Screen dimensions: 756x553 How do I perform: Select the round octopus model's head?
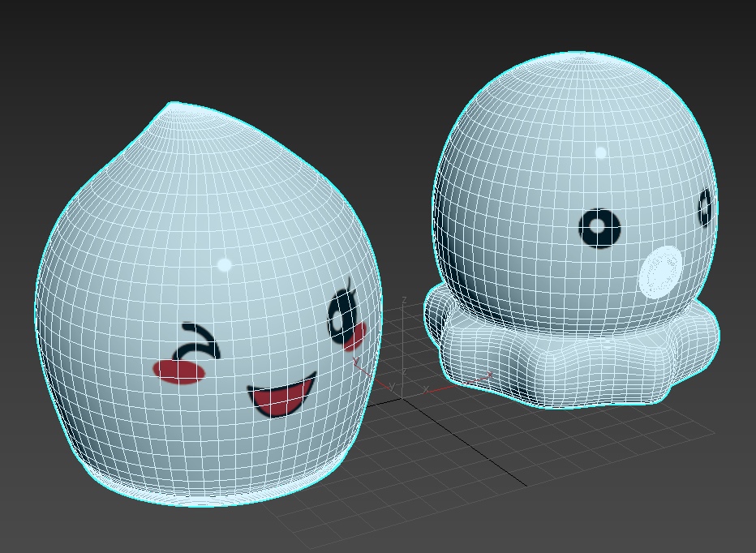click(575, 193)
